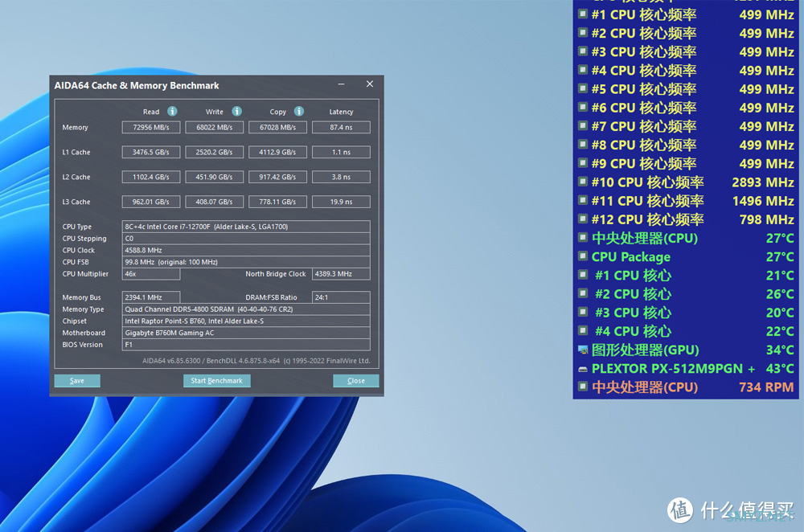
Task: Select L2 Cache Read 1102.4 GB/s
Action: 151,177
